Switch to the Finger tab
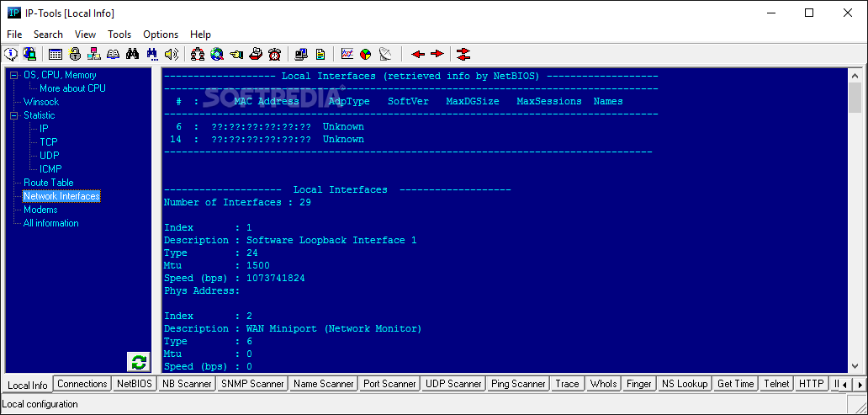The width and height of the screenshot is (868, 415). click(639, 383)
